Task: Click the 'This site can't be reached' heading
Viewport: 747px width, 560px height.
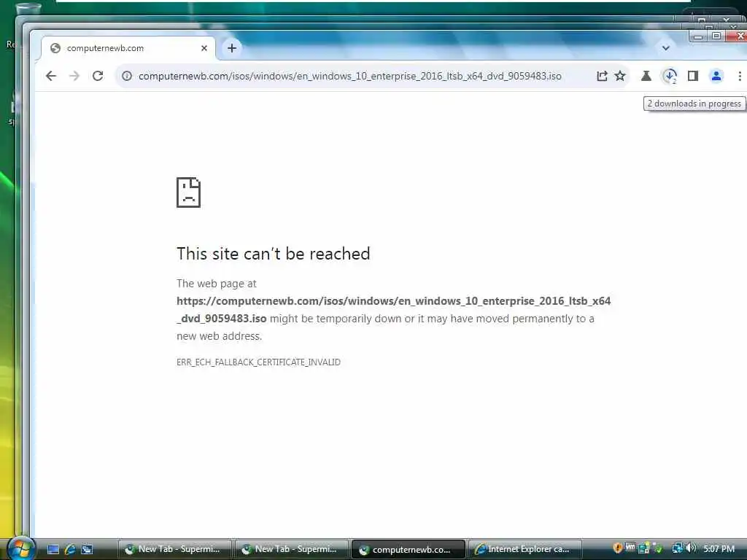Action: tap(274, 253)
